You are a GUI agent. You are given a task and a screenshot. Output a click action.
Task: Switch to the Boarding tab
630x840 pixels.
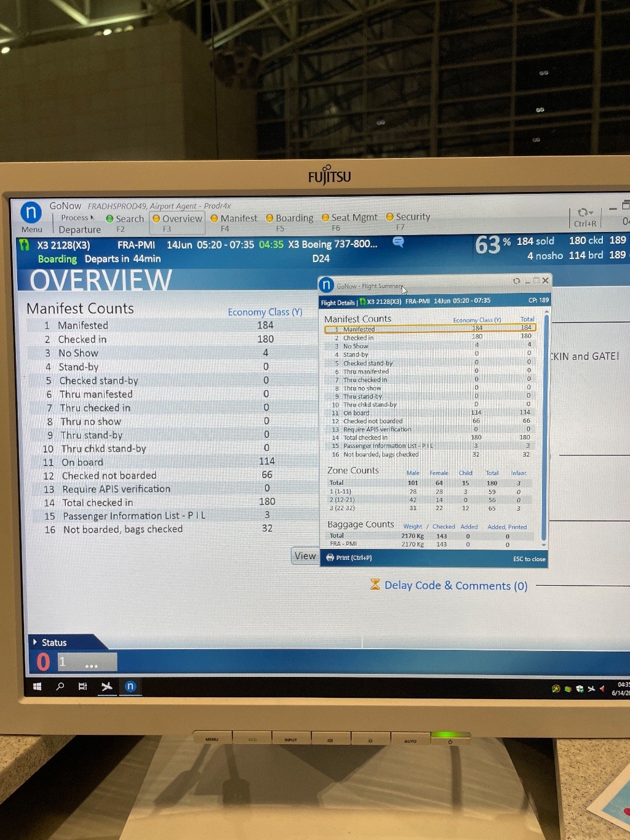coord(289,218)
